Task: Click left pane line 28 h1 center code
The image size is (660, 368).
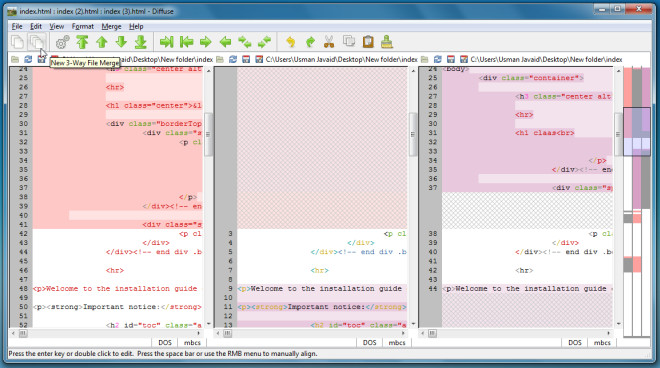Action: coord(154,106)
